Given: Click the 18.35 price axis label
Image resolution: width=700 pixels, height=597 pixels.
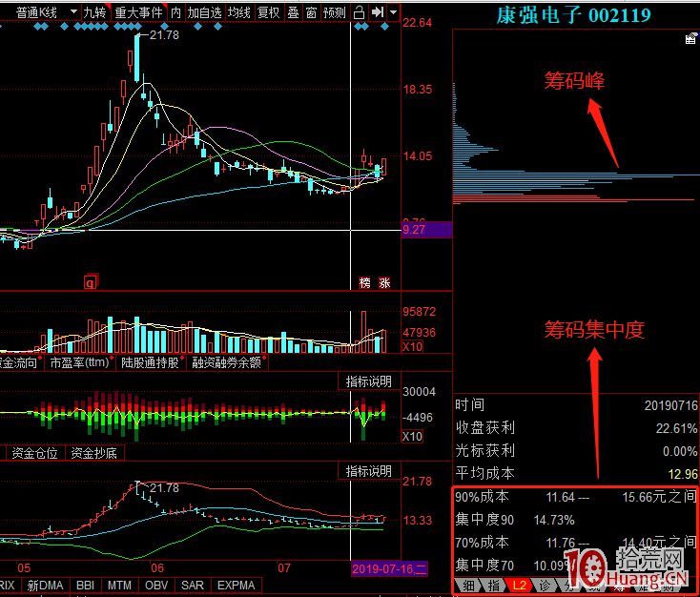Looking at the screenshot, I should pyautogui.click(x=418, y=90).
